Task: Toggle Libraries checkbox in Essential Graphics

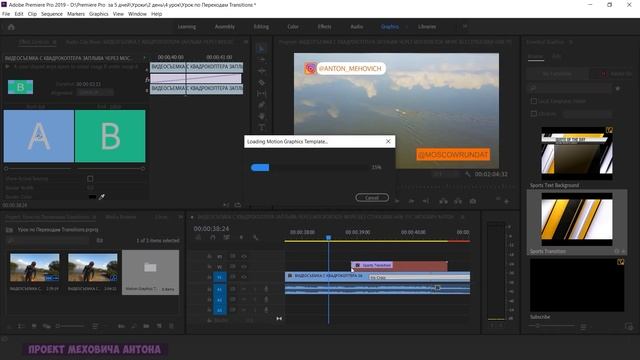Action: 533,114
